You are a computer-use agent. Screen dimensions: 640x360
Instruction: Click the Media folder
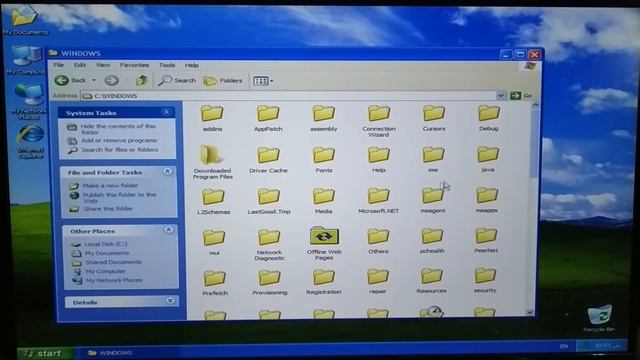click(323, 201)
